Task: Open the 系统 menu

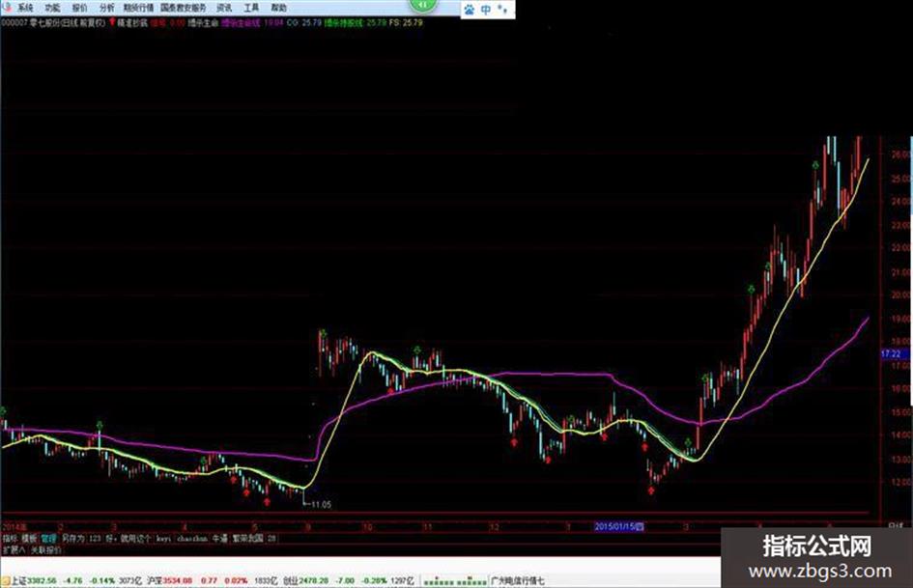Action: coord(25,8)
